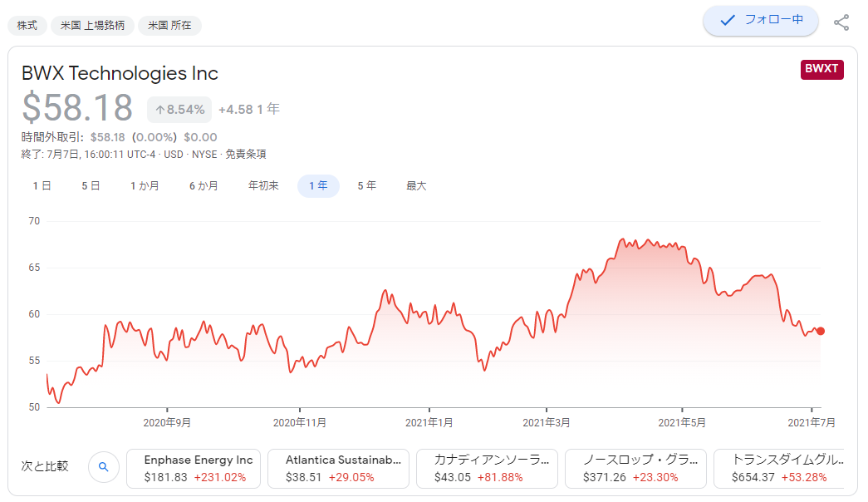This screenshot has width=868, height=502.
Task: Select the 最大 range tab
Action: (416, 185)
